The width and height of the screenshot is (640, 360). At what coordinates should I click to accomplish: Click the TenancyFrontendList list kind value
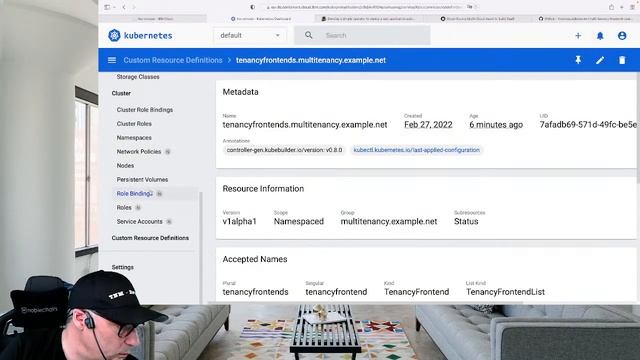pyautogui.click(x=505, y=292)
